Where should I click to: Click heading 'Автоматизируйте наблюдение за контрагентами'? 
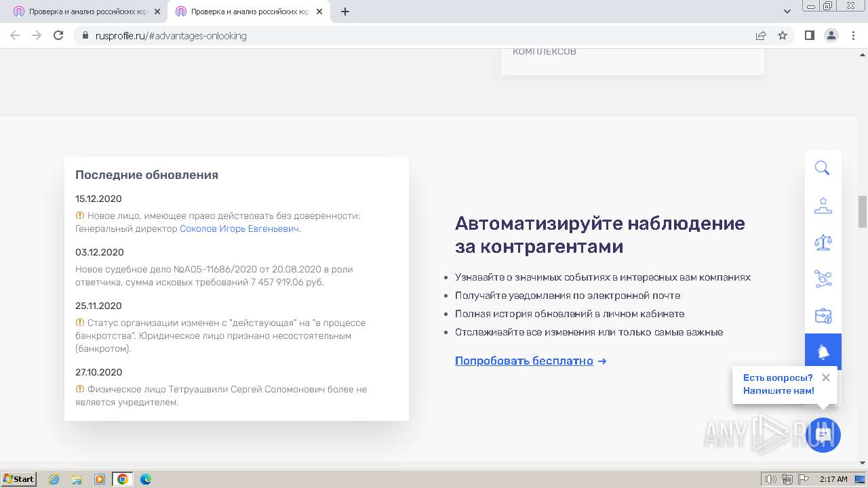click(x=600, y=235)
